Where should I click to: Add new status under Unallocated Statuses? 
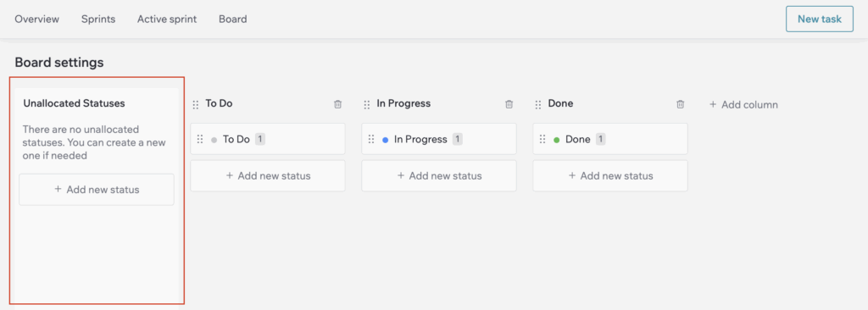tap(97, 190)
